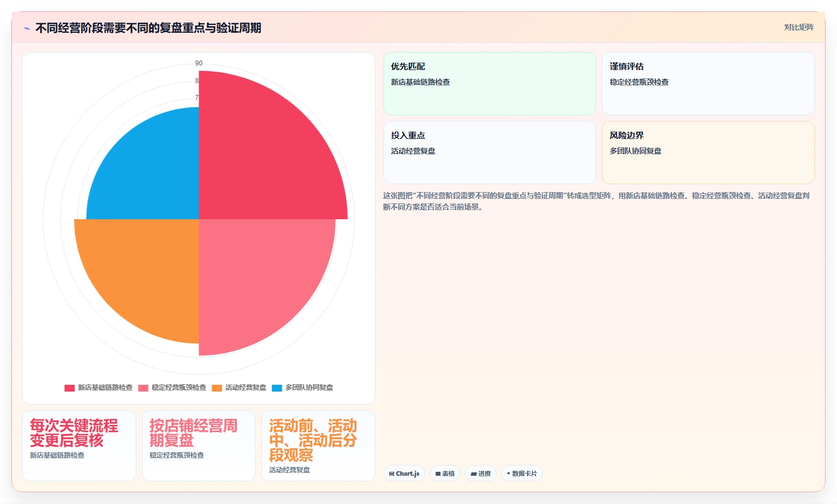
Task: Click the 新店基础链路检查 legend label text
Action: pos(105,388)
